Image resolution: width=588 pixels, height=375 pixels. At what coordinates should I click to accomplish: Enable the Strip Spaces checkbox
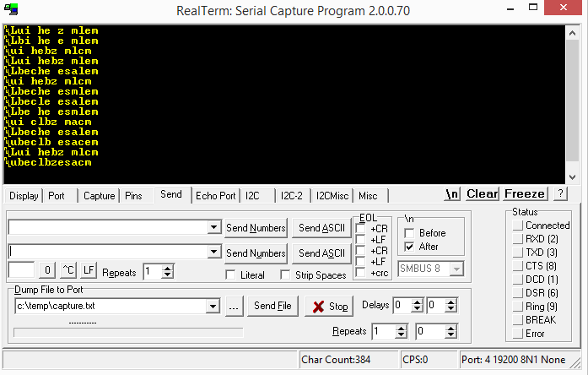coord(285,274)
